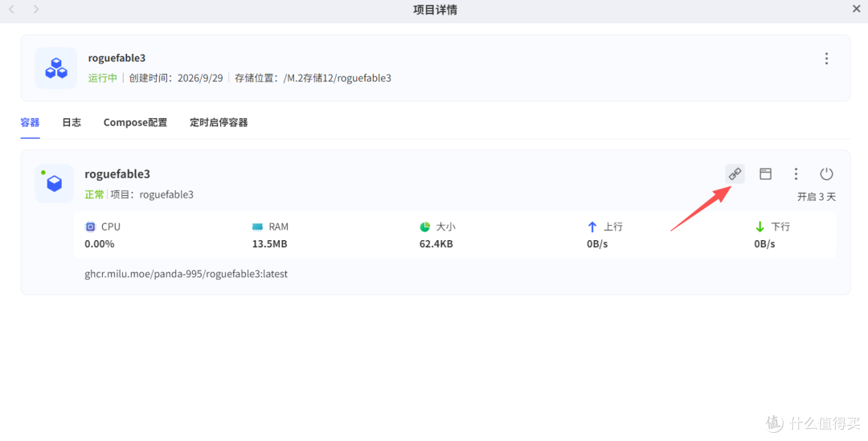This screenshot has height=441, width=868.
Task: Click the 下行 download arrow icon
Action: pyautogui.click(x=759, y=227)
